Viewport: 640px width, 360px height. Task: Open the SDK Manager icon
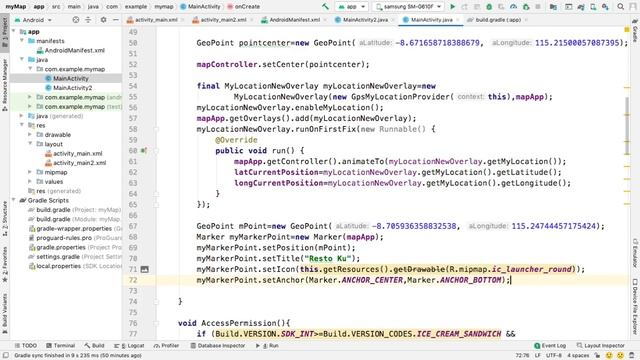coord(605,7)
